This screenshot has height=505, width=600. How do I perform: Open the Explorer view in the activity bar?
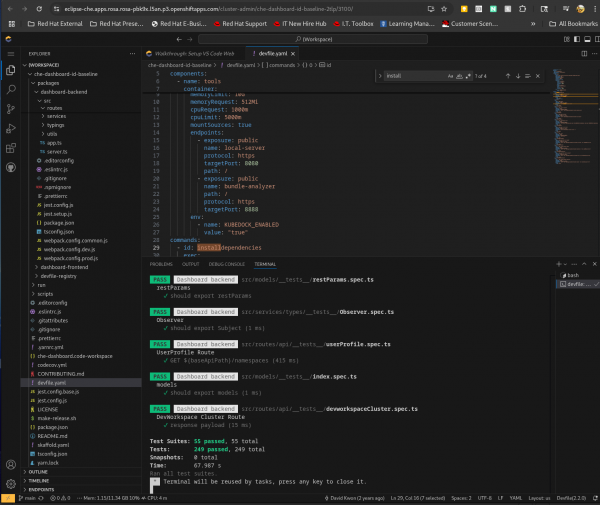[x=11, y=70]
